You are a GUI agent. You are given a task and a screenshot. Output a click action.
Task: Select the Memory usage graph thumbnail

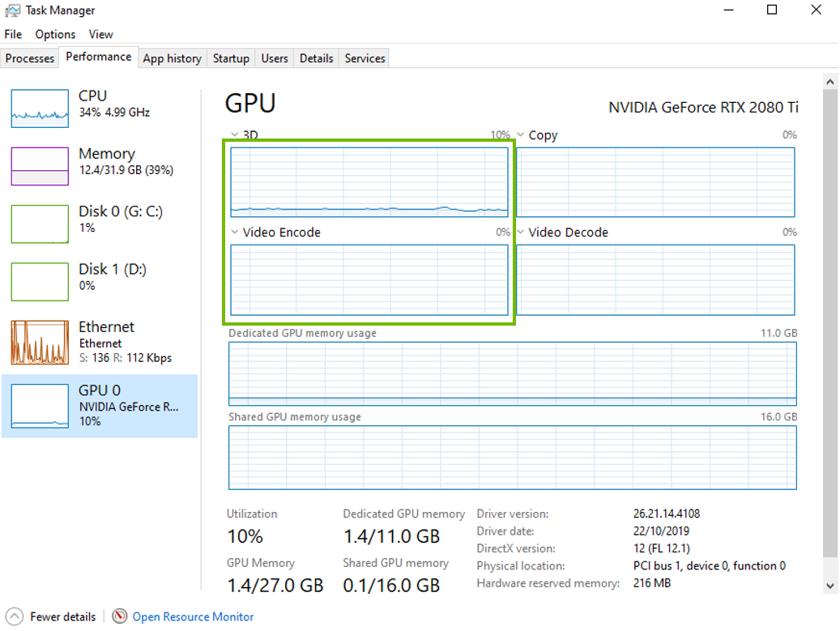pyautogui.click(x=40, y=166)
